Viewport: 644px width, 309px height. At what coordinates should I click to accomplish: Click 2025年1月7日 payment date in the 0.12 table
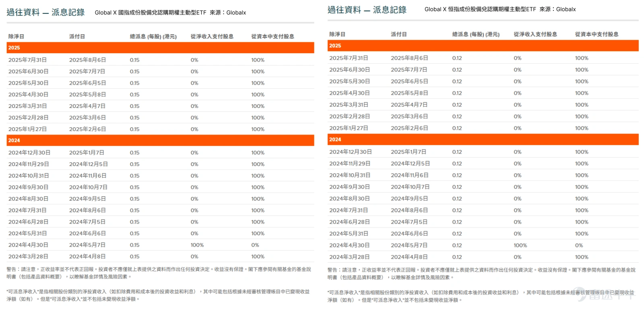pos(408,152)
